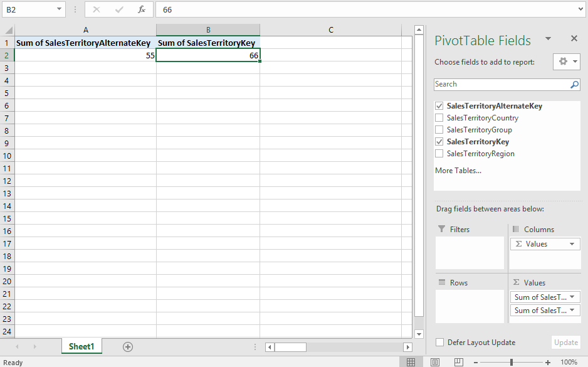Select row 1 header
This screenshot has width=588, height=367.
(x=7, y=43)
